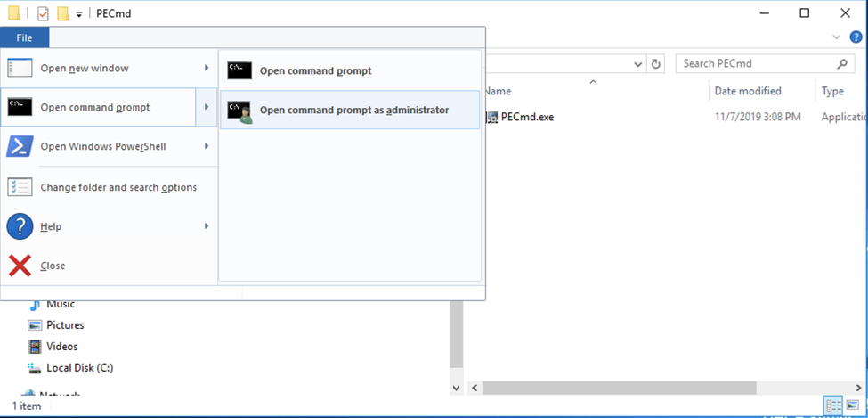This screenshot has height=418, width=868.
Task: Click the 11/7/2019 3:08 PM date cell
Action: pos(758,117)
